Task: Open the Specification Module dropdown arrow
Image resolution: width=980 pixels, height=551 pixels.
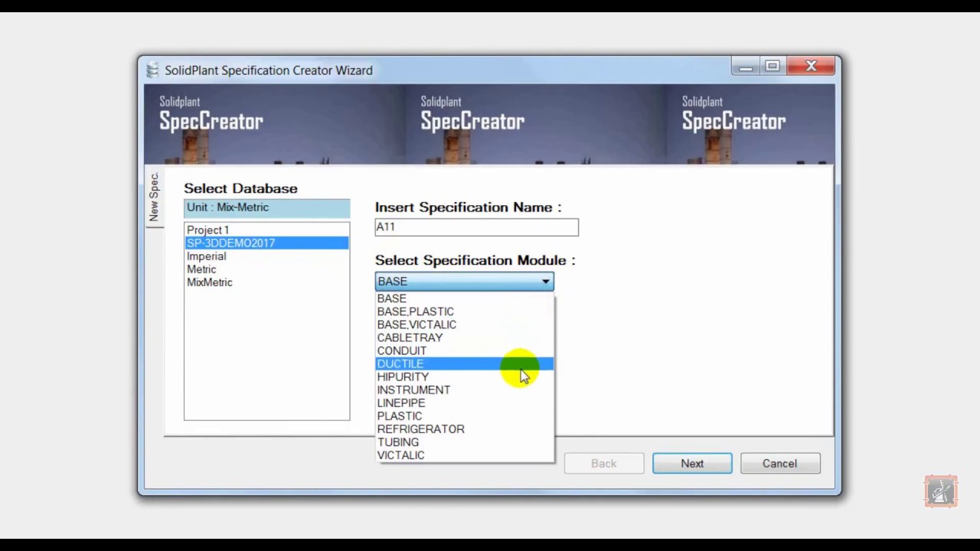Action: click(545, 282)
